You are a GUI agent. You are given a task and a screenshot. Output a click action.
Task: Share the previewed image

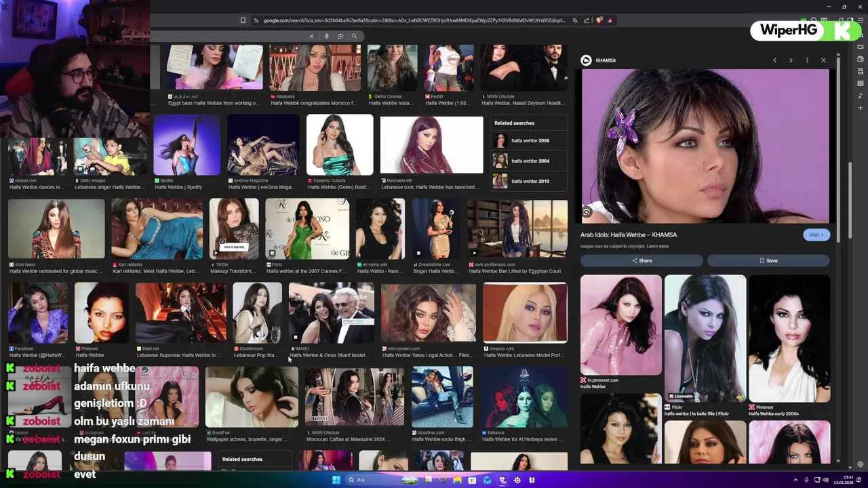point(642,260)
